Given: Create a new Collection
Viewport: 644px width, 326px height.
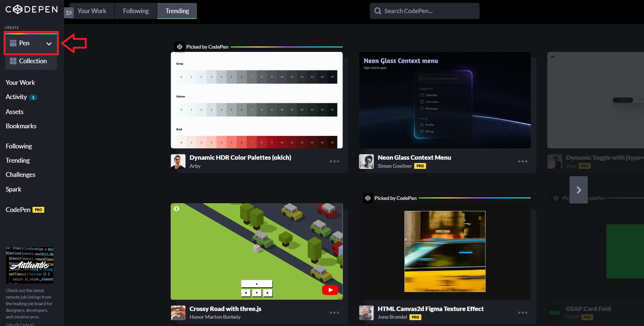Looking at the screenshot, I should [x=31, y=61].
